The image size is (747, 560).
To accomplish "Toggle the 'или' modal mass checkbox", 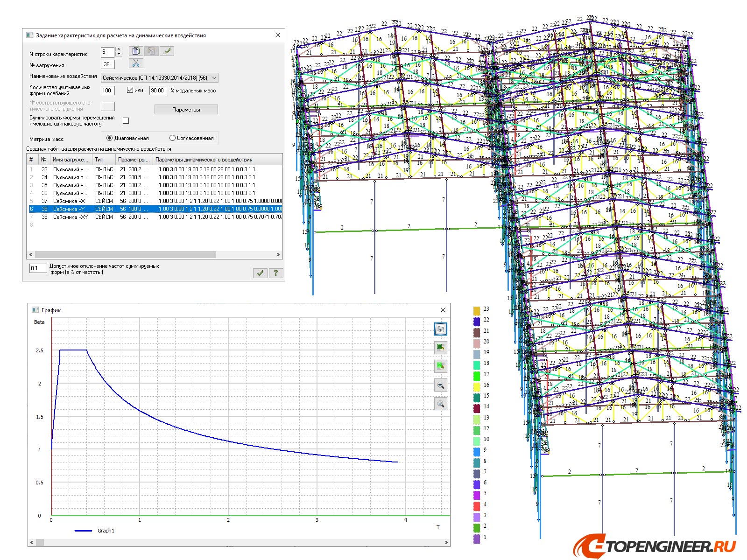I will pos(130,90).
